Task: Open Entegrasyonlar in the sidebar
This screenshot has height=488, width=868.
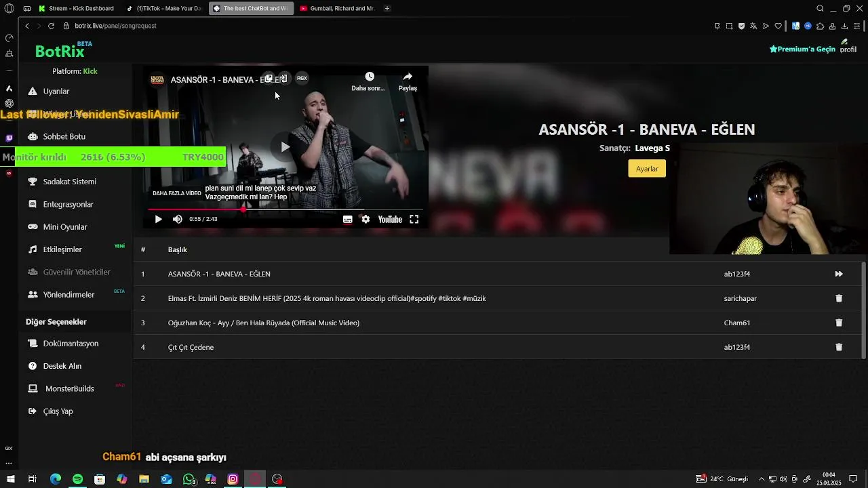Action: [68, 204]
